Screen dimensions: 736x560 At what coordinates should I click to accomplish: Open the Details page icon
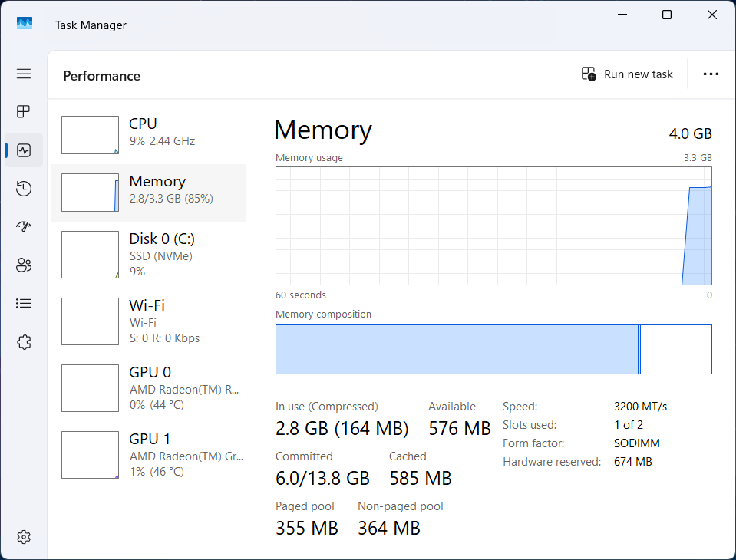tap(23, 303)
